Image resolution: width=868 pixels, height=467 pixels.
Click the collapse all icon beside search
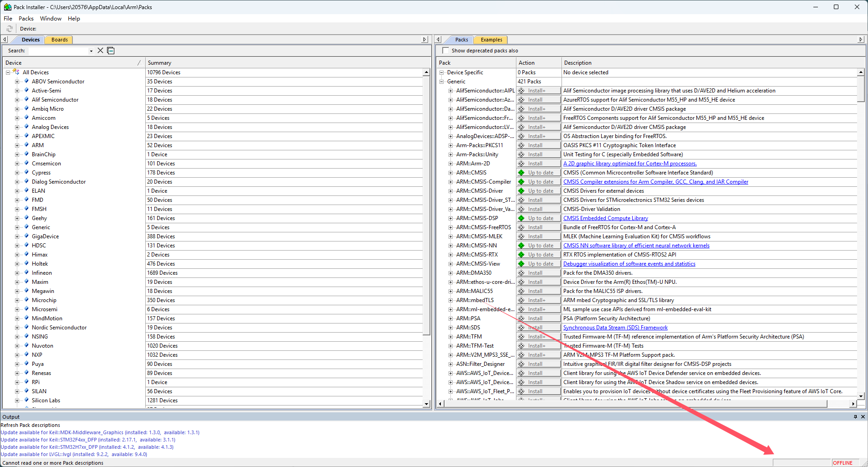coord(111,51)
